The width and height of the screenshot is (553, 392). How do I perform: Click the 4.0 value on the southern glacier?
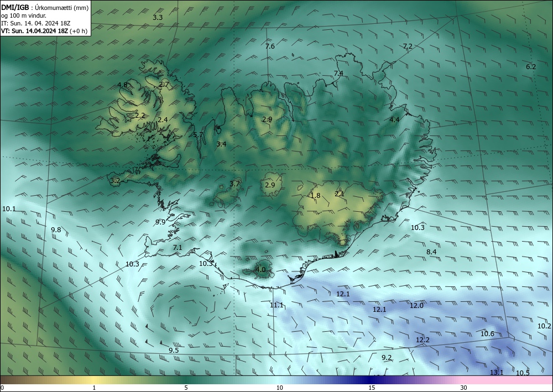pyautogui.click(x=260, y=270)
